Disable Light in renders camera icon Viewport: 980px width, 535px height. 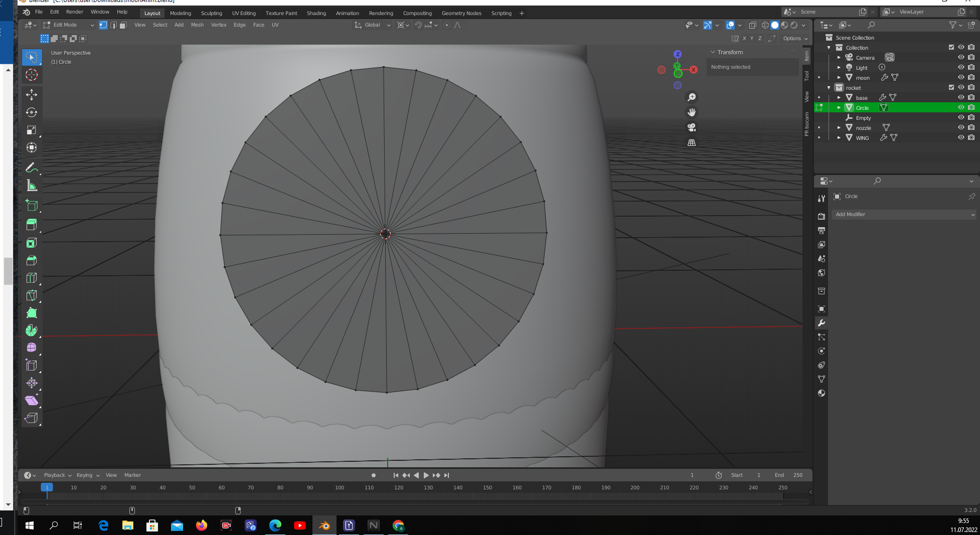[x=971, y=67]
